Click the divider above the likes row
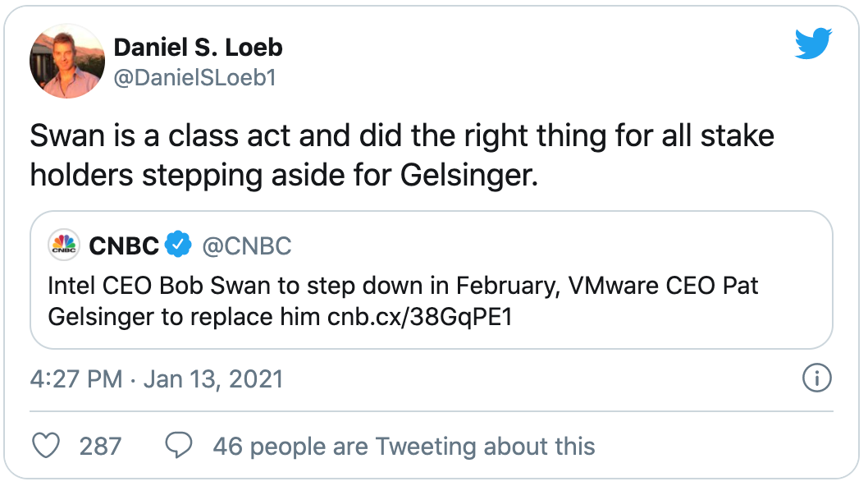 432,411
